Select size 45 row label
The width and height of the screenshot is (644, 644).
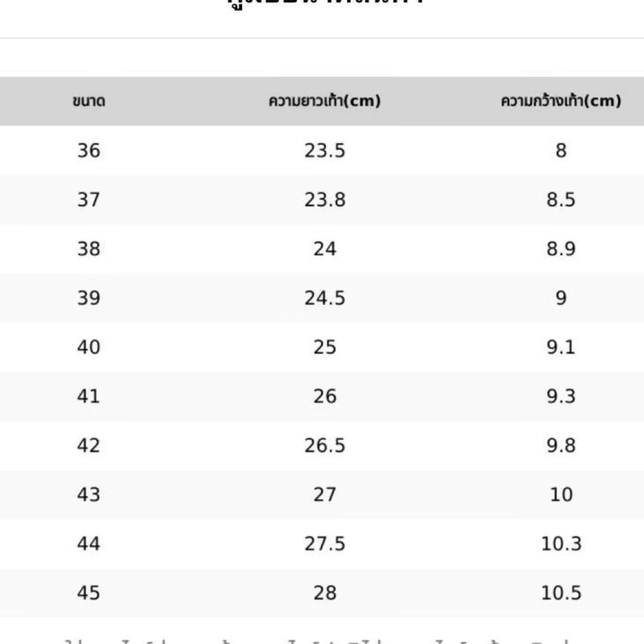[89, 593]
